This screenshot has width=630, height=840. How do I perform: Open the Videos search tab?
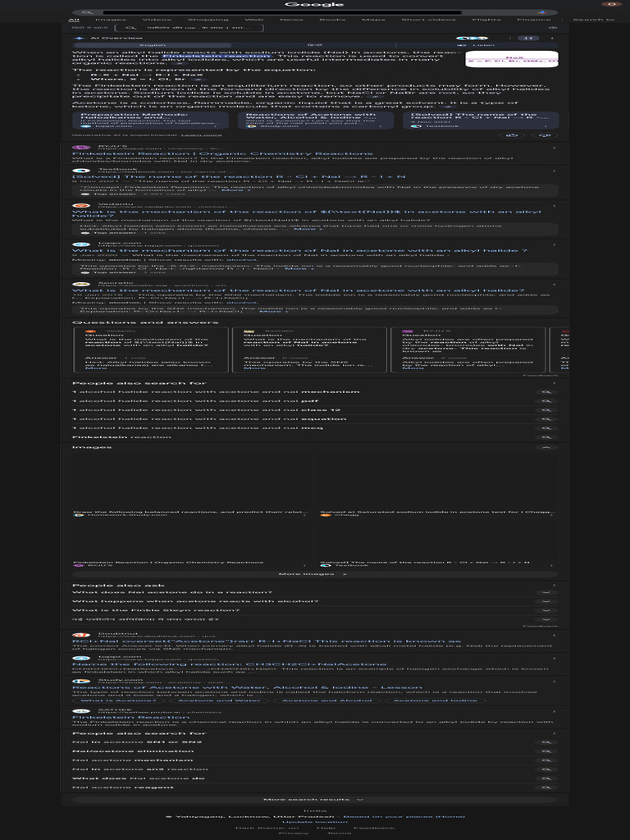point(157,20)
